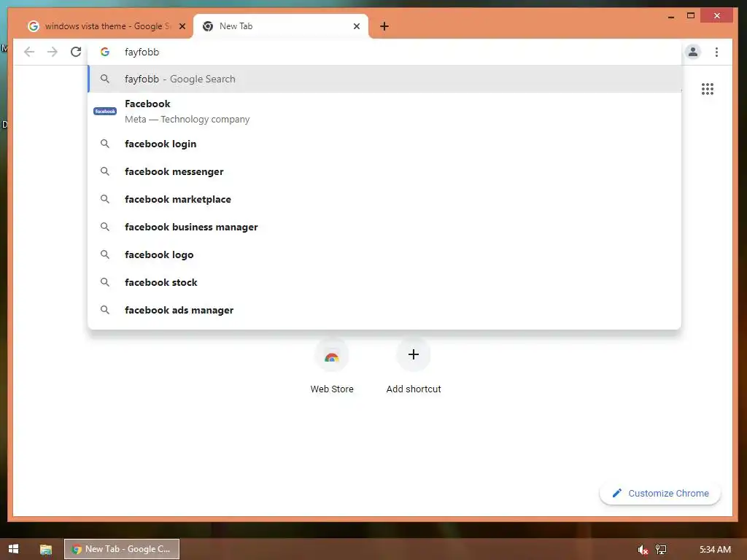
Task: Click the Google G icon in address bar
Action: [105, 52]
